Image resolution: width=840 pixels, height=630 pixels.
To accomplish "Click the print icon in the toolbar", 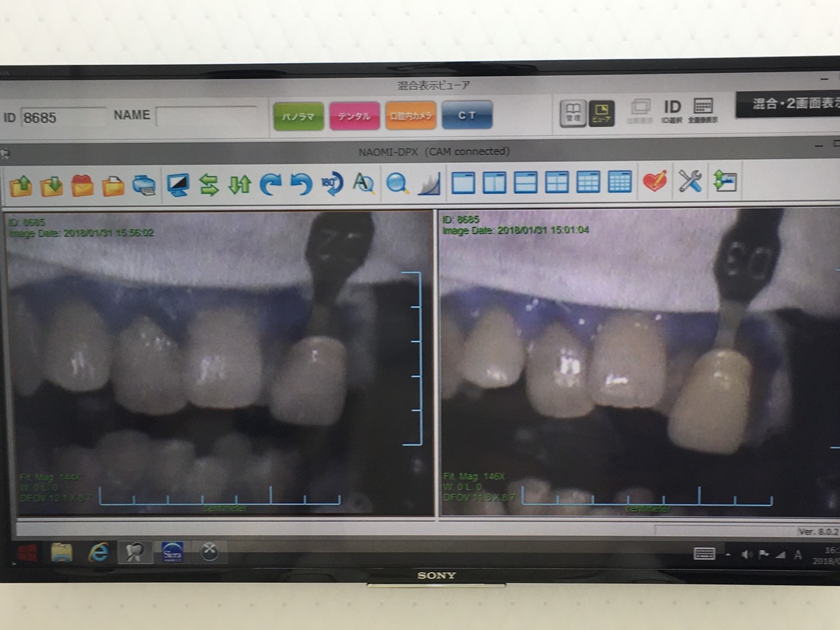I will [144, 185].
